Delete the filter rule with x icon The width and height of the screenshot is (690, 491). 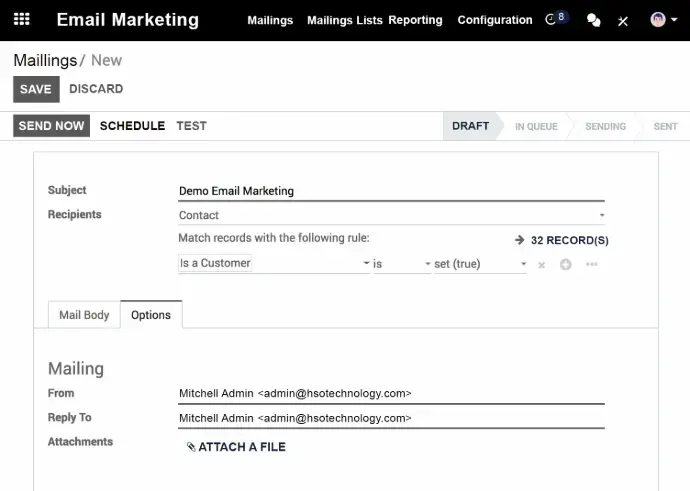(x=542, y=265)
